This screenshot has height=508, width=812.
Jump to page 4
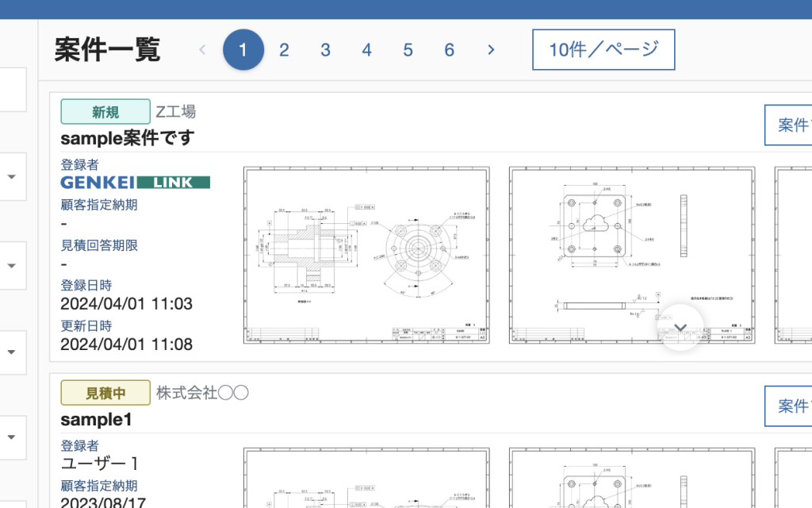point(366,50)
